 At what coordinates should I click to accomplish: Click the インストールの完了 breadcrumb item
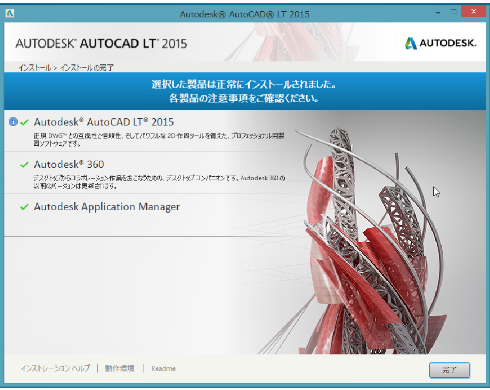point(87,68)
